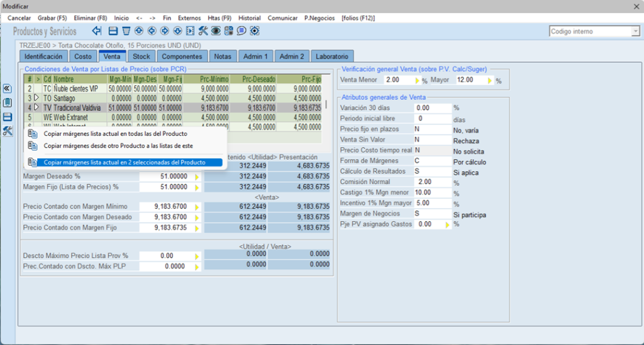Open the Historial menu
The image size is (644, 345).
[250, 18]
